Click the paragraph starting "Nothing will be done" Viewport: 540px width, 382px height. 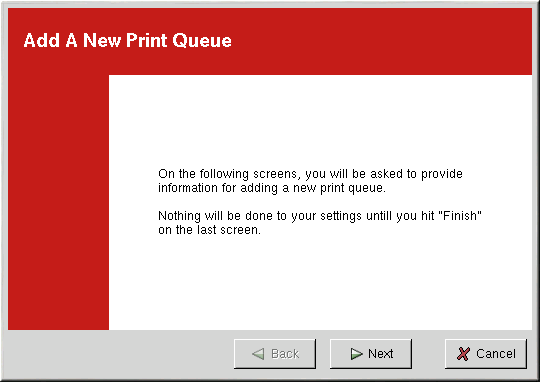[320, 223]
